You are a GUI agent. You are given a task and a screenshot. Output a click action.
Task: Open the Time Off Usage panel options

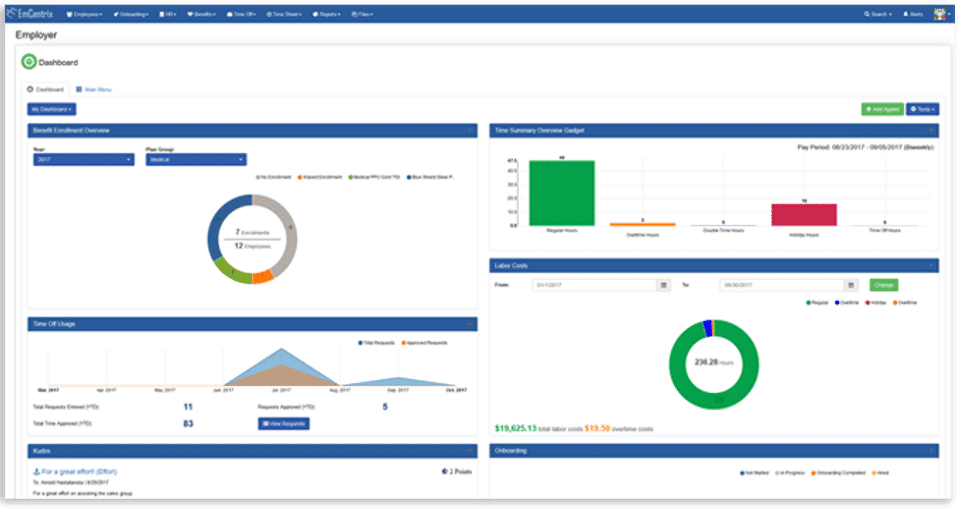point(470,324)
